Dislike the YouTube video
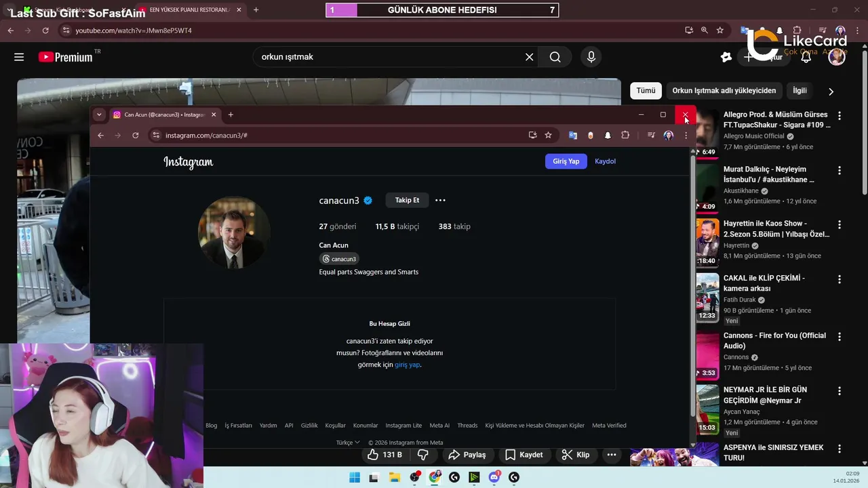 click(x=422, y=455)
